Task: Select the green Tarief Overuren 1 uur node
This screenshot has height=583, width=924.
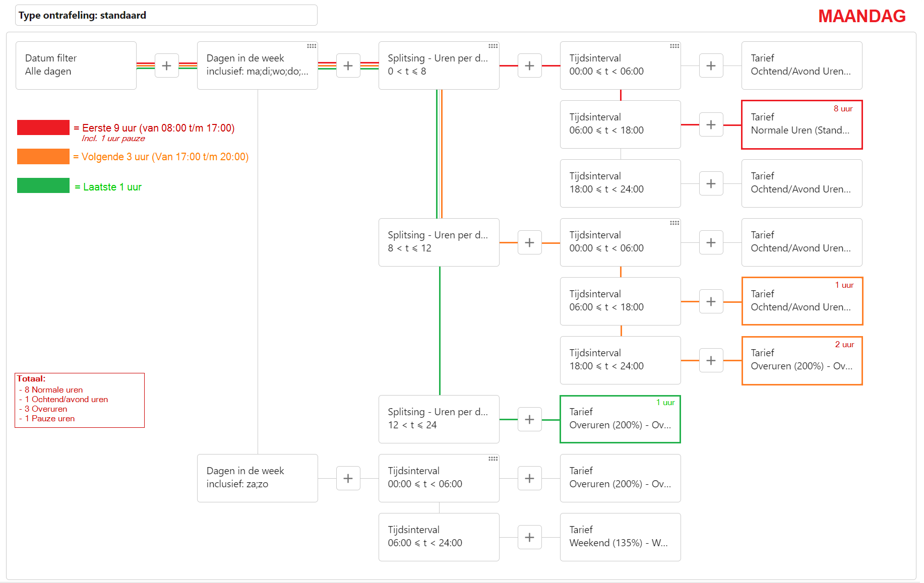Action: coord(621,419)
